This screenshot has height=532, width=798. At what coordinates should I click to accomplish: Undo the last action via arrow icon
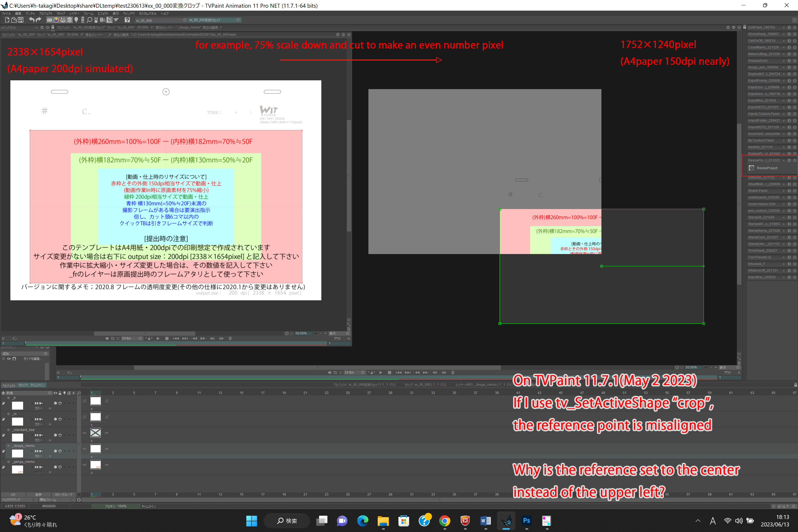(x=32, y=20)
